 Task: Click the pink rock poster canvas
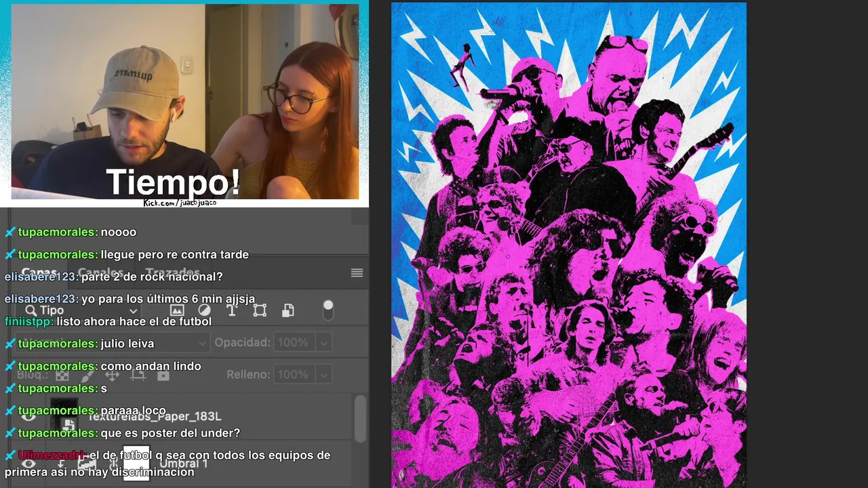(569, 244)
